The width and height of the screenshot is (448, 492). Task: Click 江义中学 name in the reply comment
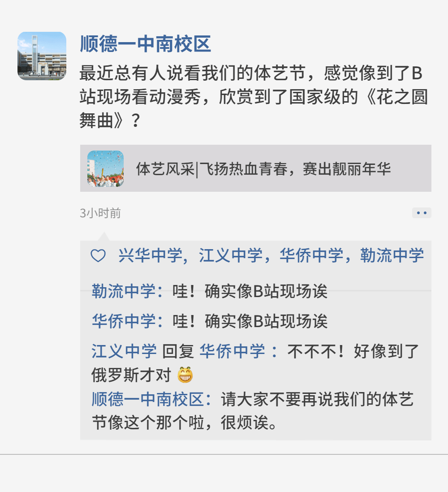pyautogui.click(x=124, y=351)
